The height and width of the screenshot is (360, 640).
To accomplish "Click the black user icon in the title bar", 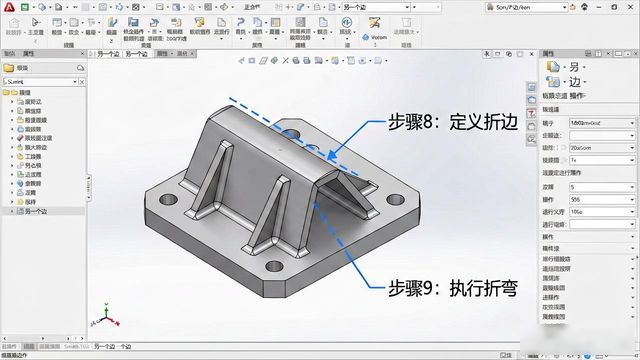I will point(584,7).
